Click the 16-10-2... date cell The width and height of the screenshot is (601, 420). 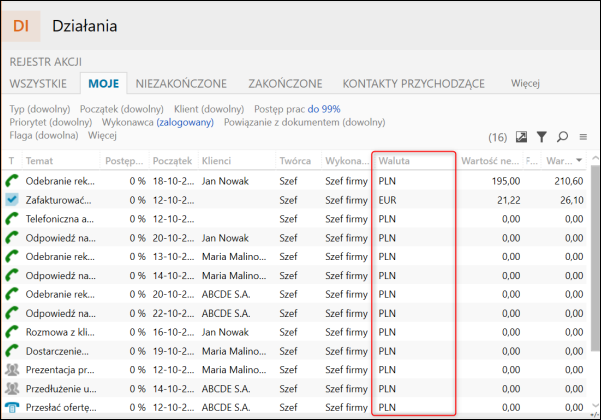173,332
